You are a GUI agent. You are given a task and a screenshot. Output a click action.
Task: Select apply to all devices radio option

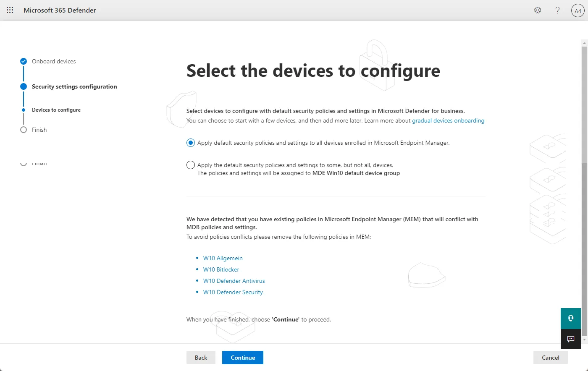tap(191, 143)
